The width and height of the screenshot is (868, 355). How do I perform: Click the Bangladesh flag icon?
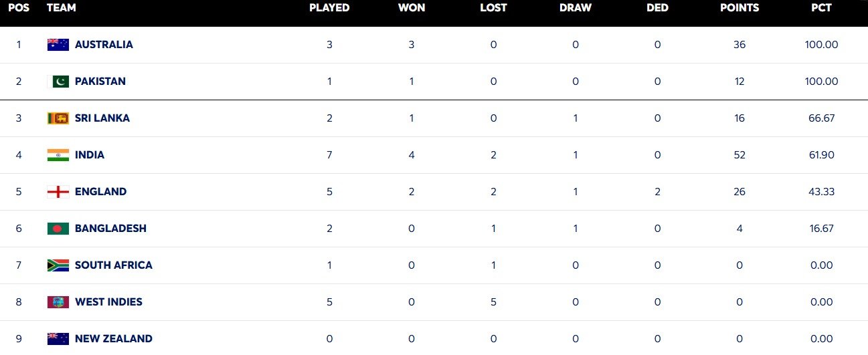(x=58, y=229)
